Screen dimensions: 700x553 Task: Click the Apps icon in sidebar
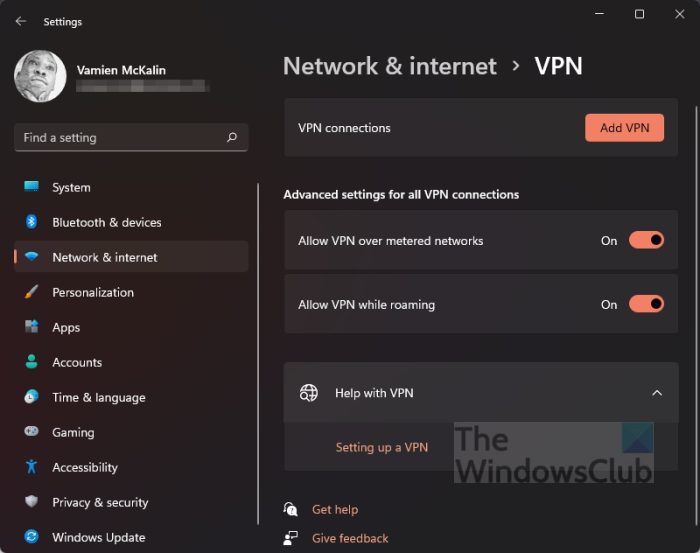(x=32, y=327)
